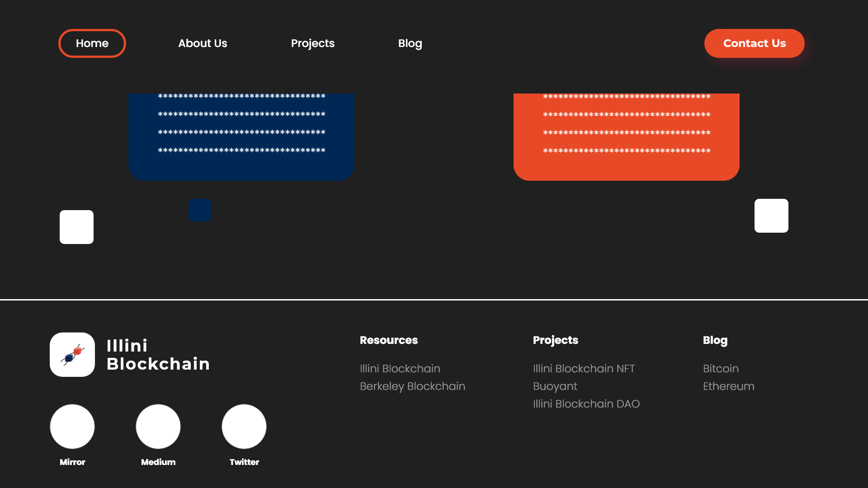Open the Illini Blockchain NFT project link

pos(584,369)
